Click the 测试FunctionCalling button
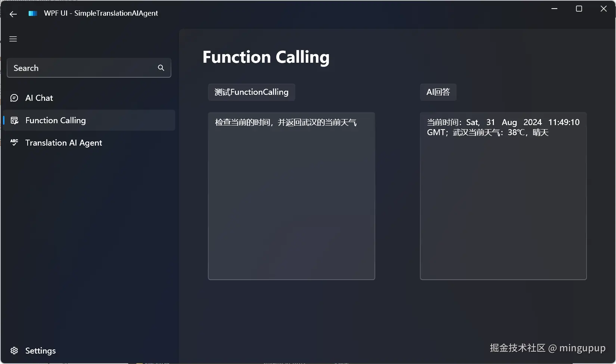Viewport: 616px width, 364px height. (252, 92)
